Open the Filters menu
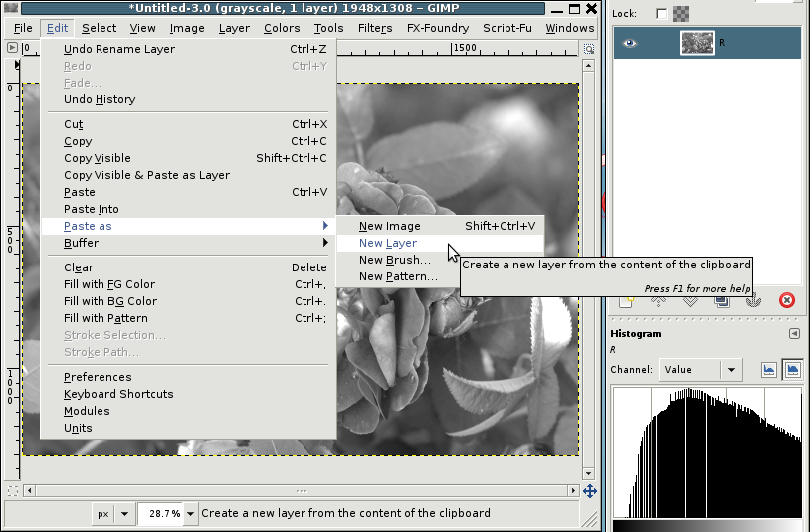This screenshot has width=810, height=532. 375,28
